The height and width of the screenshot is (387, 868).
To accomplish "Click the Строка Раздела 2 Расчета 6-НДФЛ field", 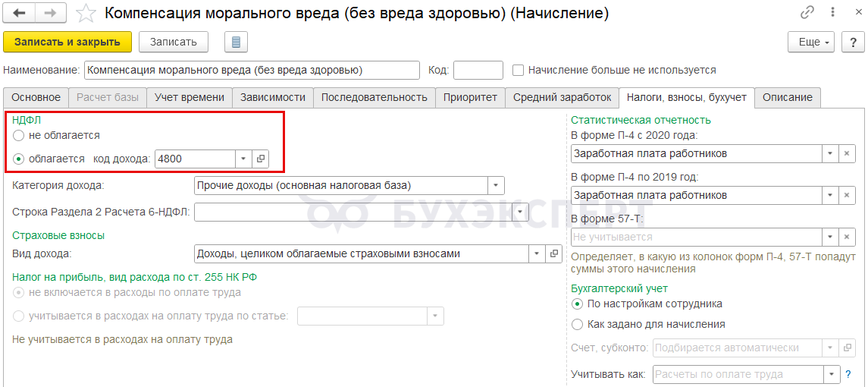I will tap(353, 211).
